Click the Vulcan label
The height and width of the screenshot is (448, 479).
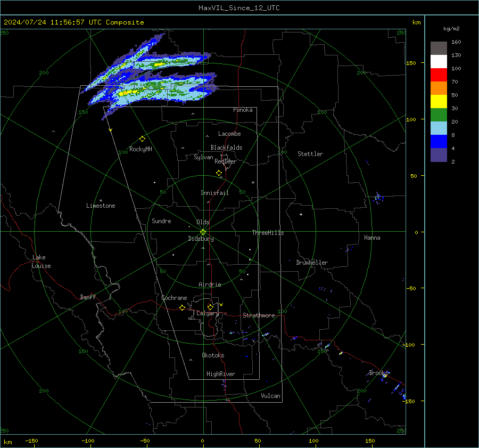point(270,396)
